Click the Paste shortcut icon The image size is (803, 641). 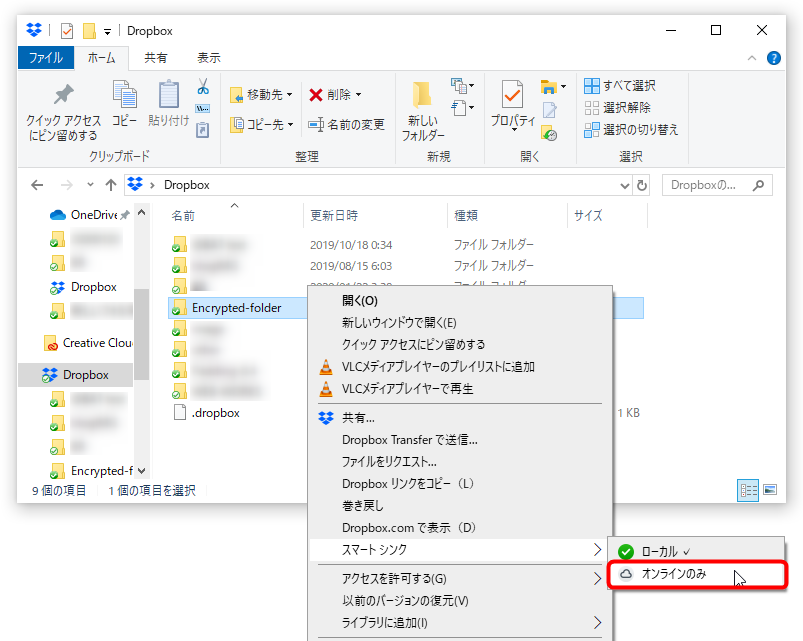point(203,130)
